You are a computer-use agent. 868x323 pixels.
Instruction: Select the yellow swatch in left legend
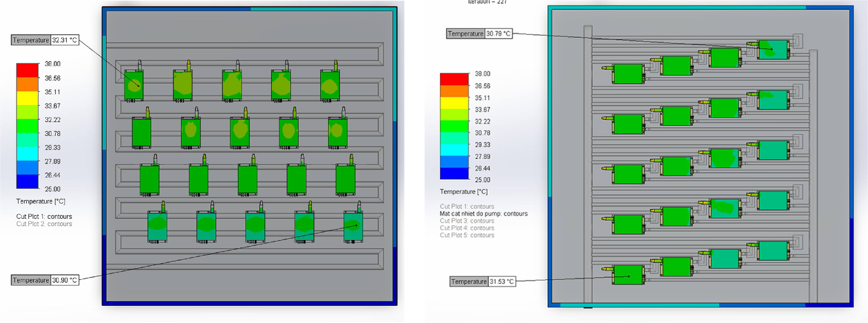[27, 98]
